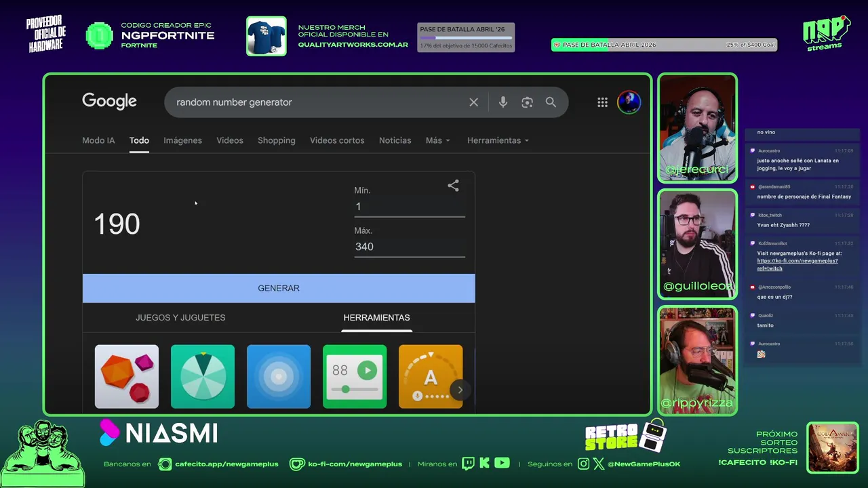
Task: Click the Instagram icon in footer
Action: [583, 464]
